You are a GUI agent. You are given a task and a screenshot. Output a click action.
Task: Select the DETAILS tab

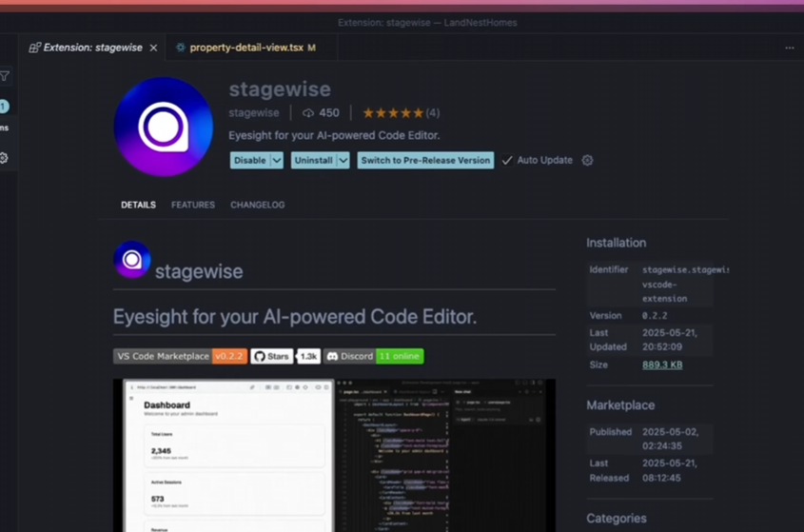pyautogui.click(x=139, y=205)
